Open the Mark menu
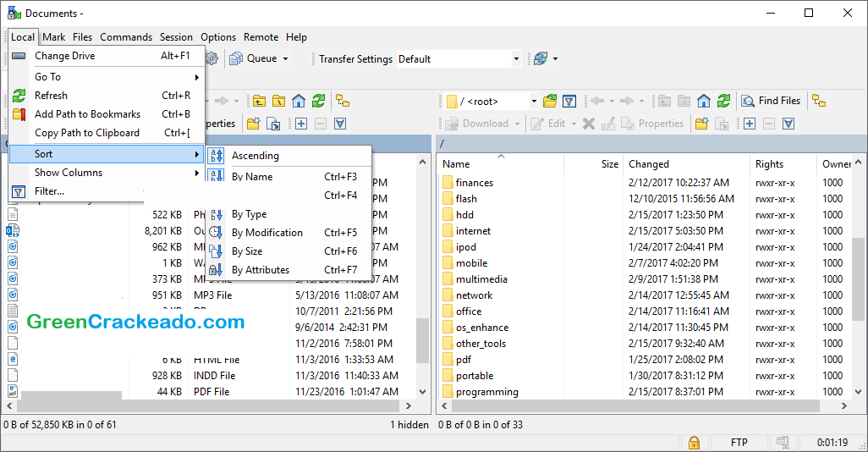This screenshot has height=452, width=868. (53, 37)
